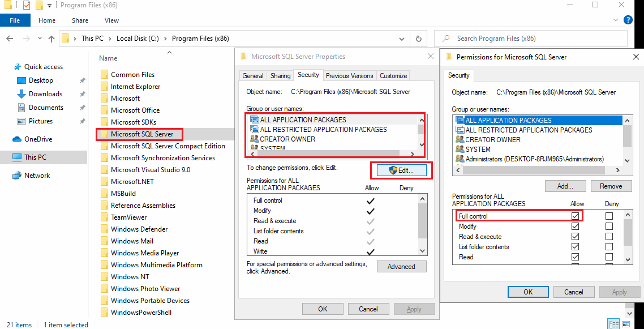
Task: Click the Windows Defender folder icon
Action: point(104,229)
